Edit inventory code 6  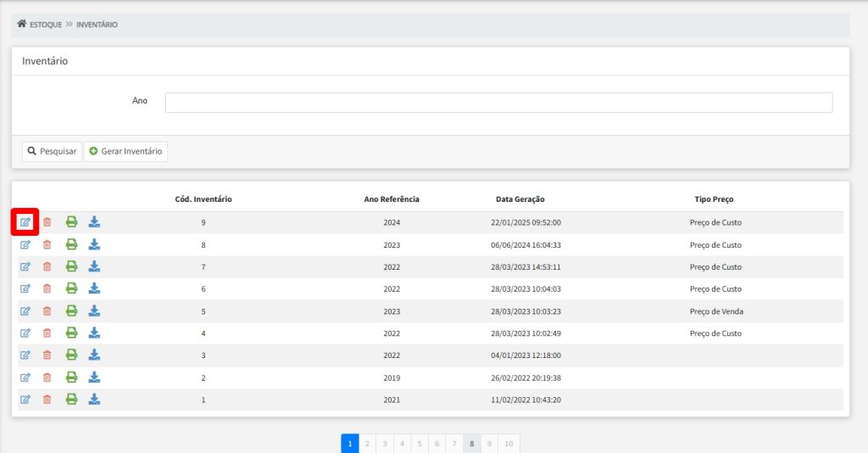pyautogui.click(x=25, y=288)
